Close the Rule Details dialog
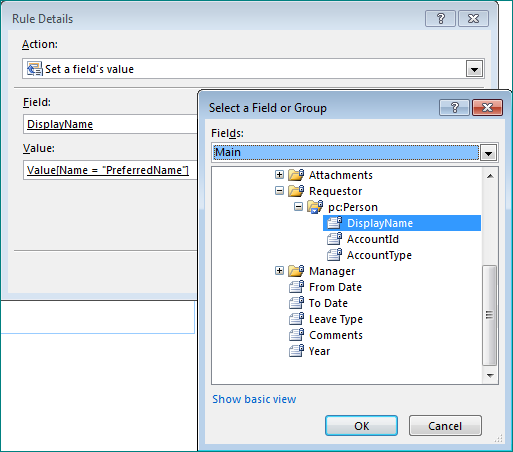 [x=473, y=19]
